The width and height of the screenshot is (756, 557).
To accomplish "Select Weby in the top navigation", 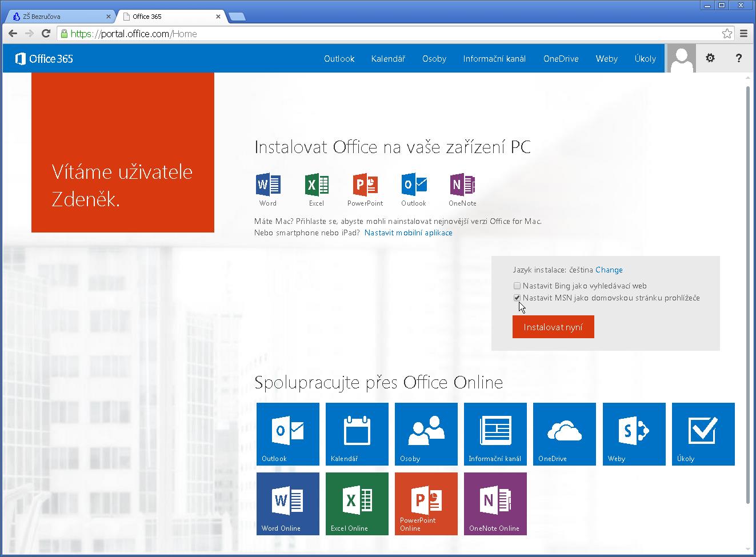I will pyautogui.click(x=607, y=59).
